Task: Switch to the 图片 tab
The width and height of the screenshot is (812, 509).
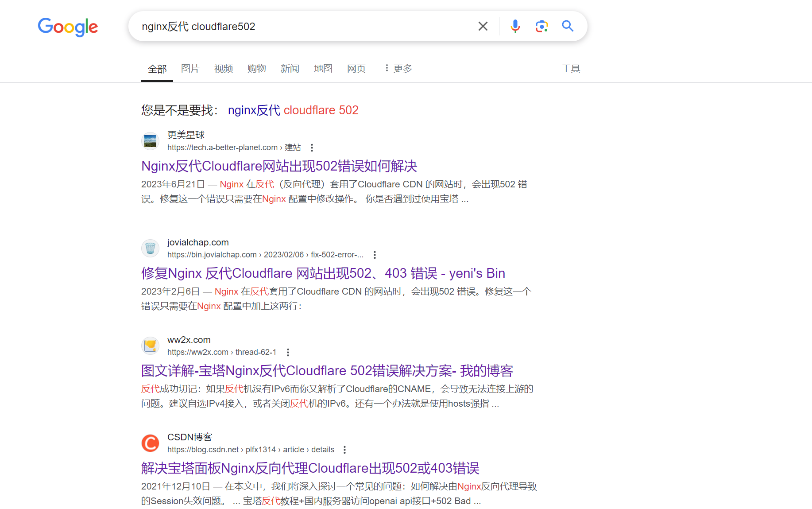Action: 190,69
